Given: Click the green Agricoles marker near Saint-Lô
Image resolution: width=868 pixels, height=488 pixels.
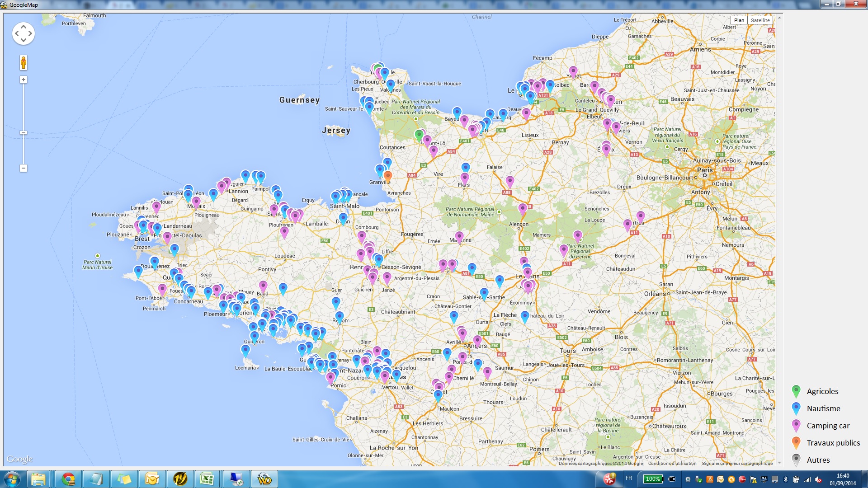Looking at the screenshot, I should (419, 135).
